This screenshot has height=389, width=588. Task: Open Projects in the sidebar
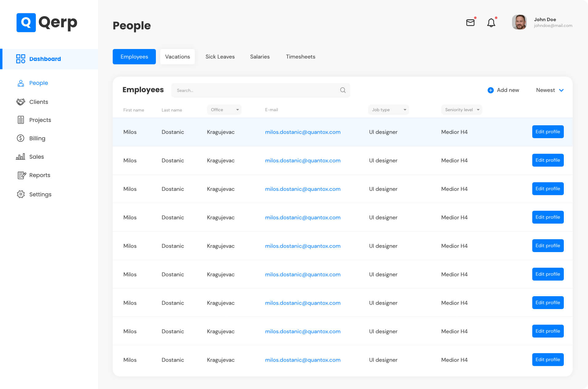click(40, 120)
